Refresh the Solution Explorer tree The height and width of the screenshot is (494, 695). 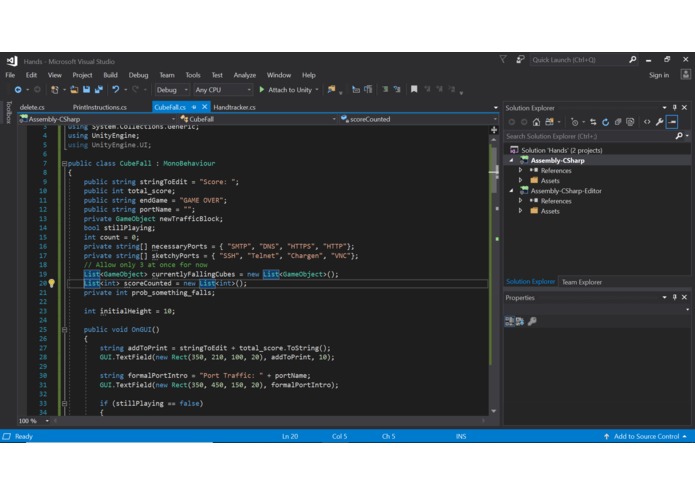click(605, 122)
